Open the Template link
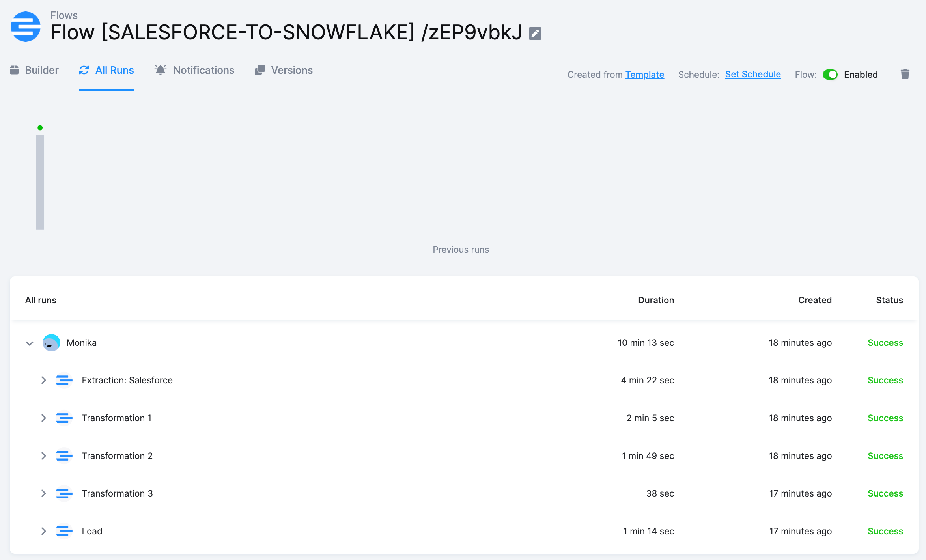Screen dimensions: 926x560 coord(644,74)
